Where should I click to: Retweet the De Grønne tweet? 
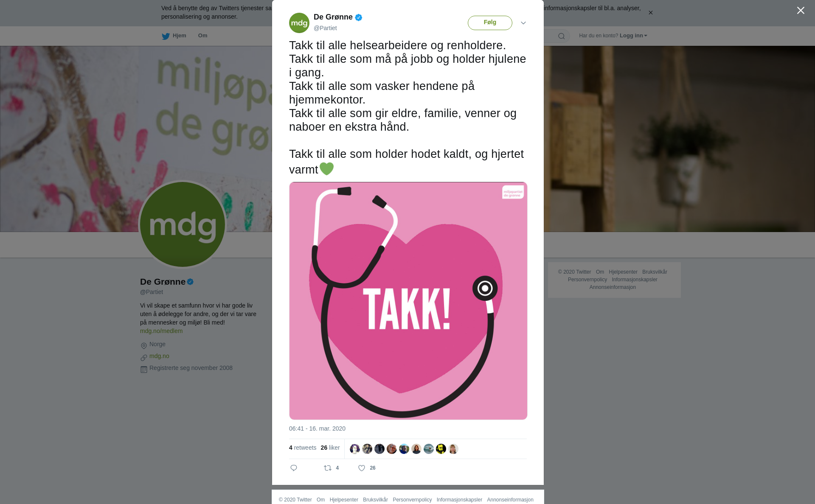click(x=328, y=468)
